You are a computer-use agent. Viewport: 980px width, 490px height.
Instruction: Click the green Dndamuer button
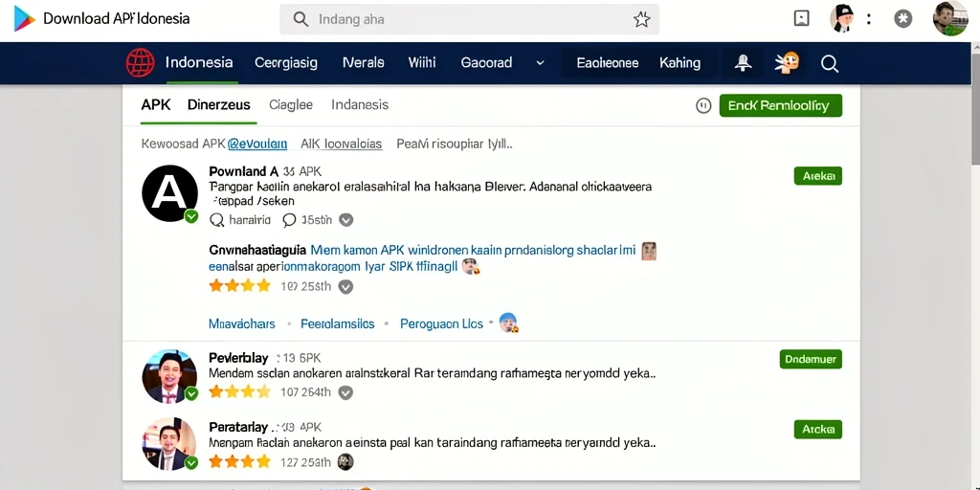pyautogui.click(x=812, y=360)
